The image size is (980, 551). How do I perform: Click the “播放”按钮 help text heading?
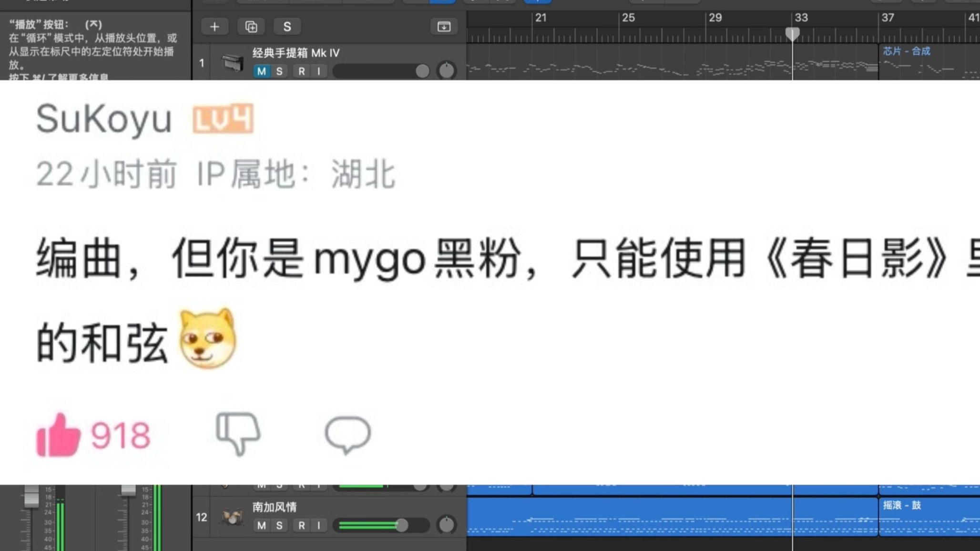click(x=55, y=24)
